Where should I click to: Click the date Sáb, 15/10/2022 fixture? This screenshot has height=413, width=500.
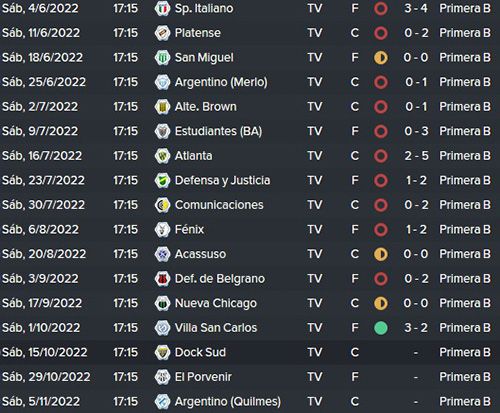[45, 352]
